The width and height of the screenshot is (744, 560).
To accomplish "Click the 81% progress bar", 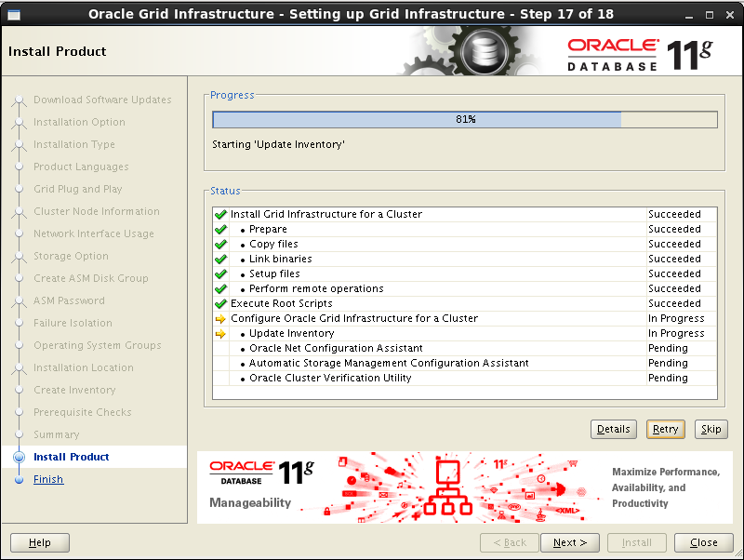I will (x=464, y=119).
